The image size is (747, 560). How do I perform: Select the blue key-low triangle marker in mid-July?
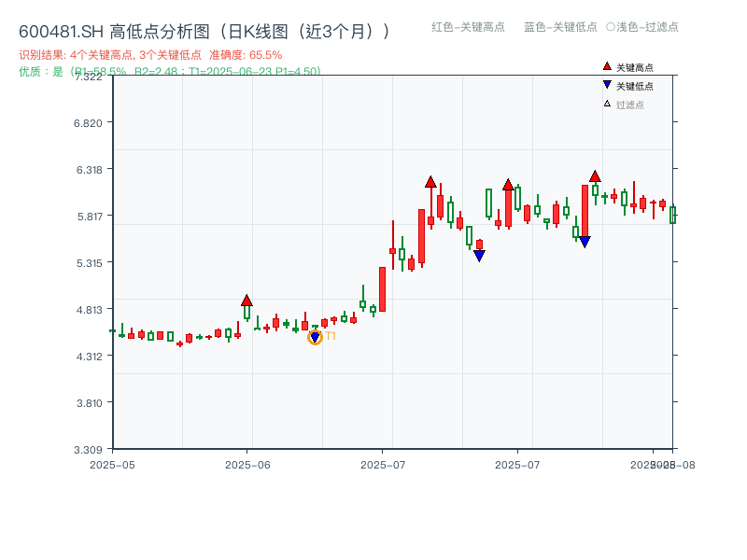(479, 253)
